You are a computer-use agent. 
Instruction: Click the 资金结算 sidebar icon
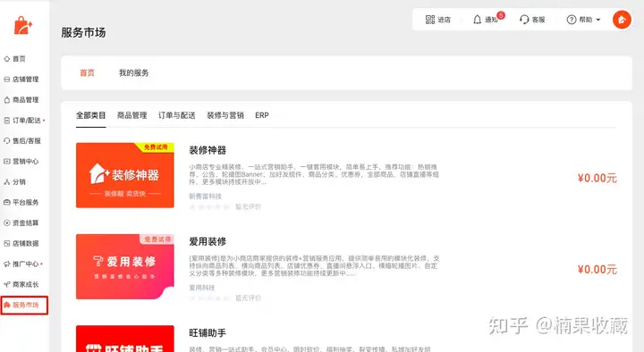[x=7, y=222]
